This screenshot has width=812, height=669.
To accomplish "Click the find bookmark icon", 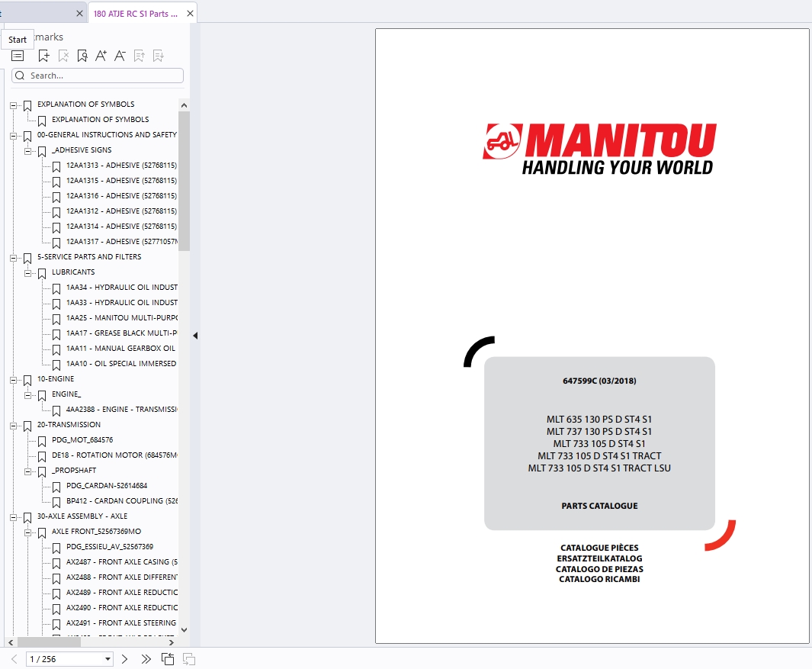I will coord(82,56).
